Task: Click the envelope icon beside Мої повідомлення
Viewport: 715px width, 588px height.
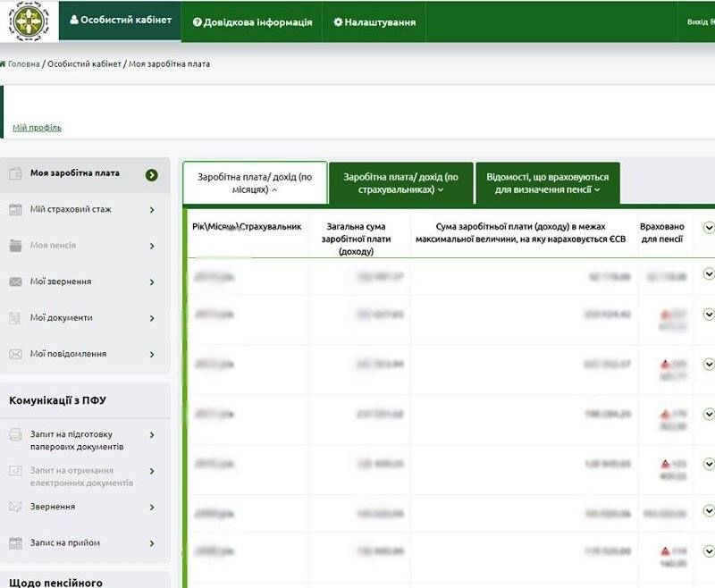Action: (x=14, y=353)
